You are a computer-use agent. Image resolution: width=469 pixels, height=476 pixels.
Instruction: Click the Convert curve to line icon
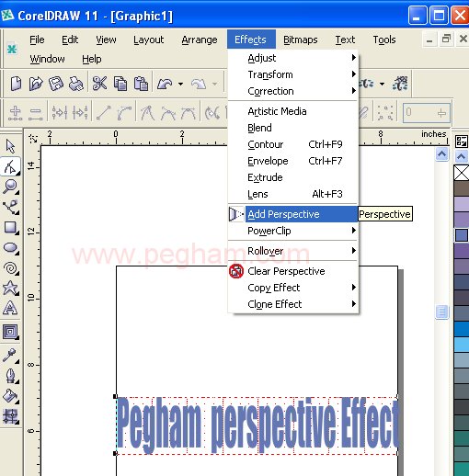[104, 113]
